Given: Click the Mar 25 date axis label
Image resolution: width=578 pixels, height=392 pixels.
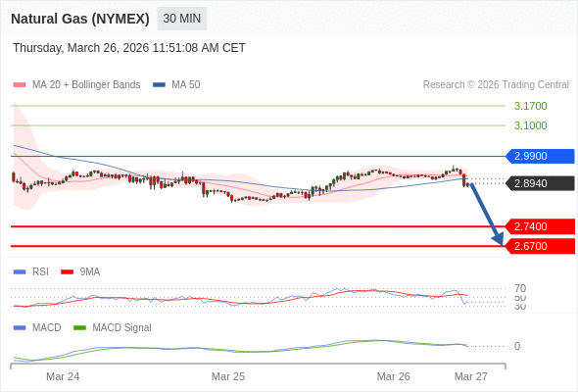Looking at the screenshot, I should pos(228,376).
